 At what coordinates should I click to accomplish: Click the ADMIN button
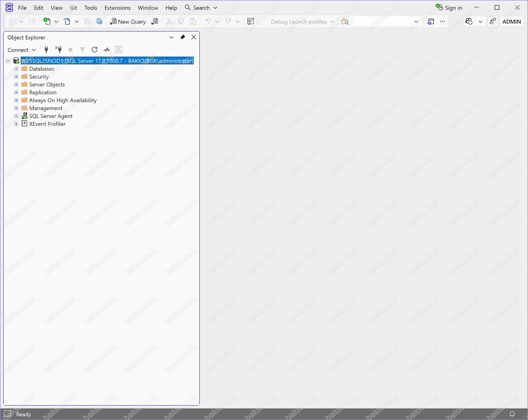(x=511, y=22)
